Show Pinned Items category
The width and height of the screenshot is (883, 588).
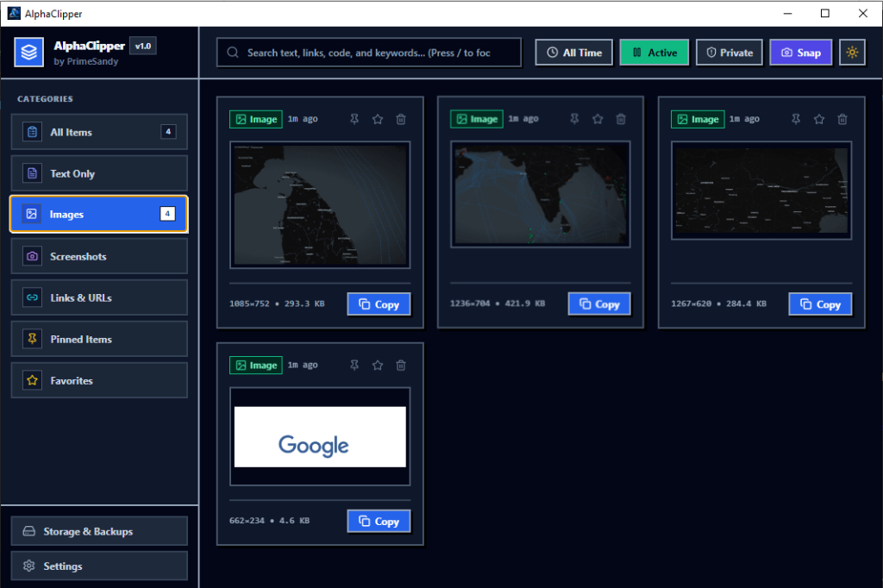(x=99, y=339)
